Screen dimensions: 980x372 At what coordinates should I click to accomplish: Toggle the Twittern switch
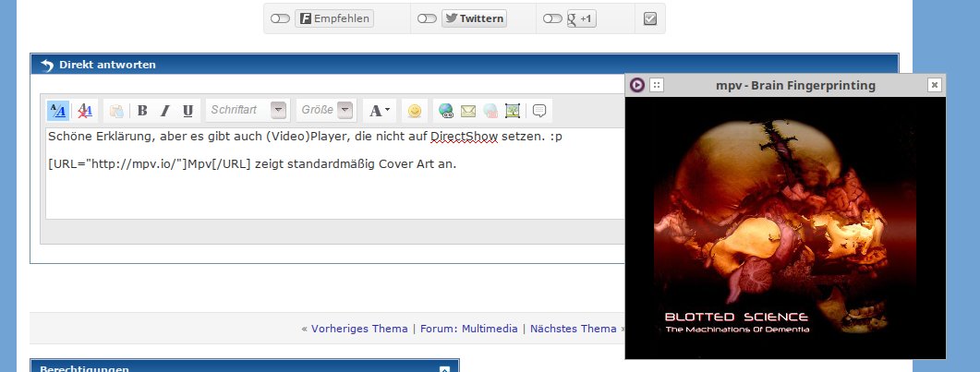point(427,18)
